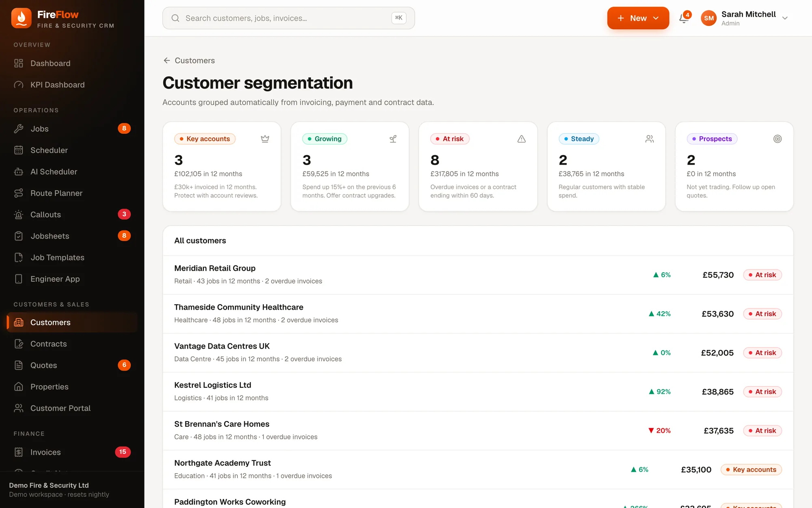
Task: Select Customers in sidebar
Action: click(x=72, y=322)
